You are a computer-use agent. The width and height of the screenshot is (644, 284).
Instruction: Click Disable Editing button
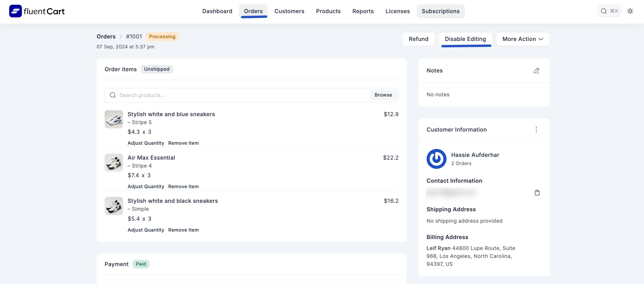point(465,39)
